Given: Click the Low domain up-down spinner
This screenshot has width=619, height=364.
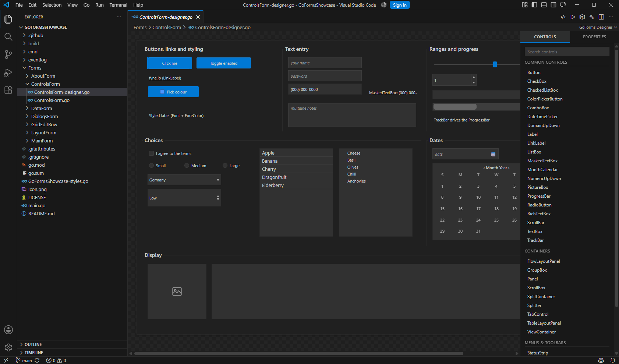Looking at the screenshot, I should (218, 198).
